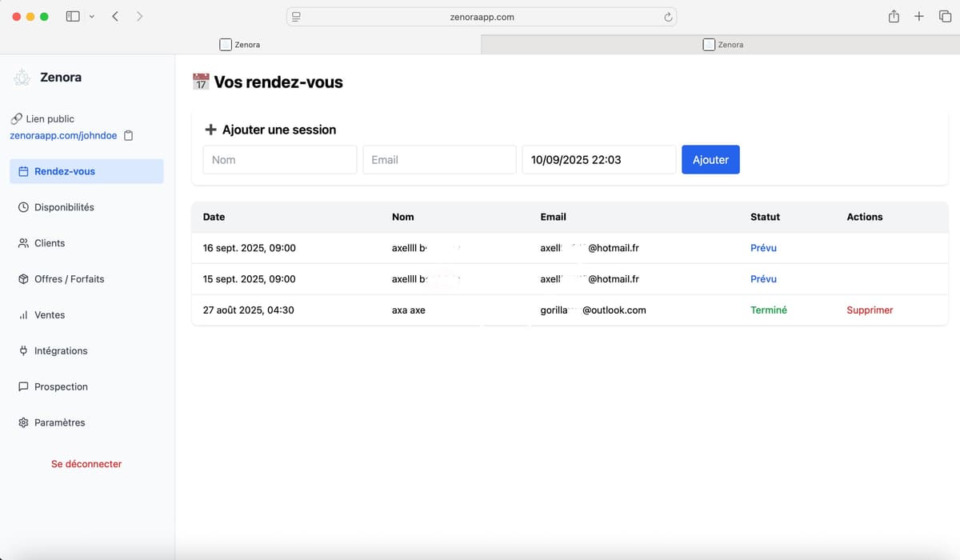Click the blue Ajouter button
960x560 pixels.
(710, 159)
